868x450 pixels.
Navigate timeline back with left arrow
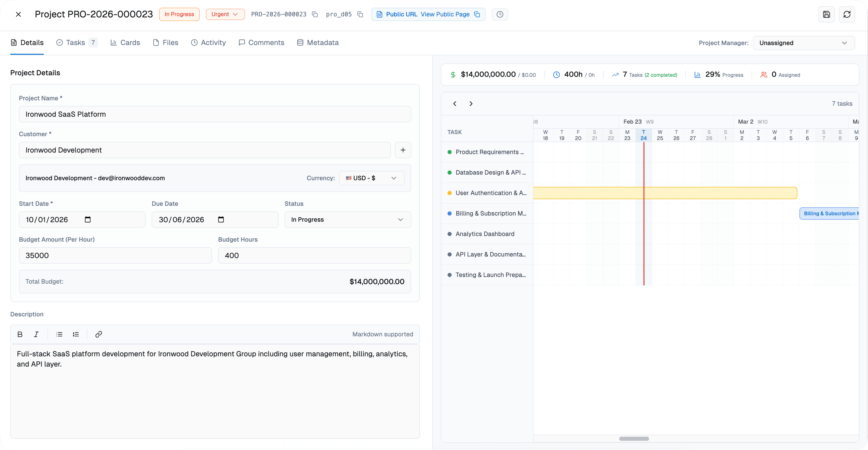tap(454, 104)
